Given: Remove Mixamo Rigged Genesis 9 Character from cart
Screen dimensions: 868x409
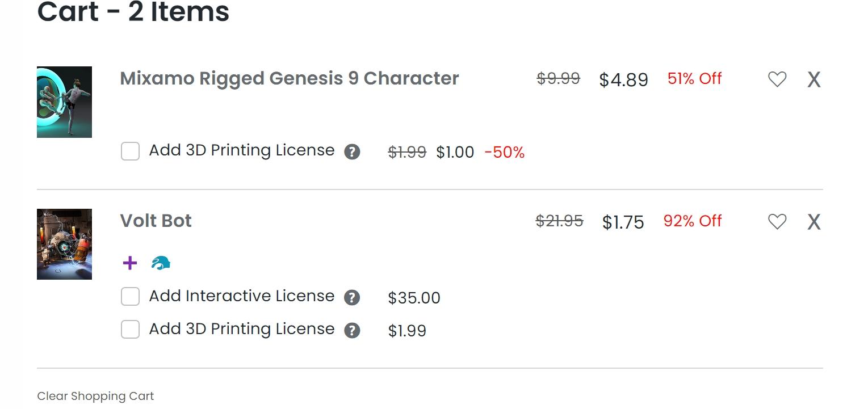Looking at the screenshot, I should pos(814,80).
